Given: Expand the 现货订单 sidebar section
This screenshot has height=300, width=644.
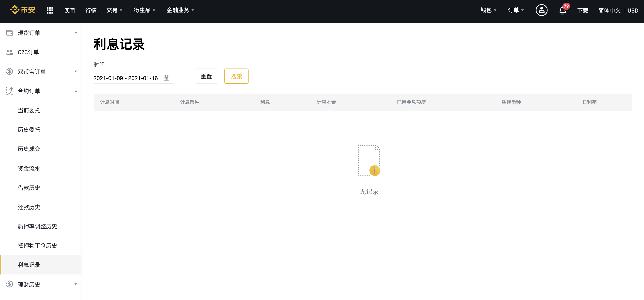Looking at the screenshot, I should point(75,33).
